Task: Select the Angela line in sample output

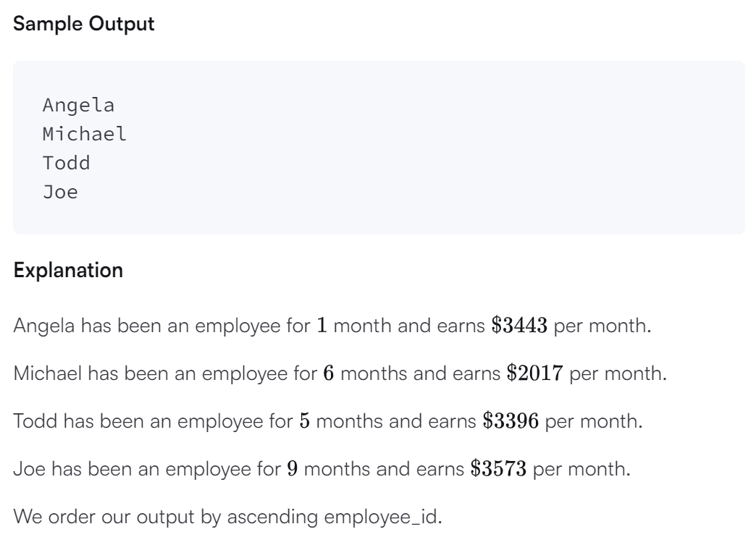Action: [x=79, y=105]
